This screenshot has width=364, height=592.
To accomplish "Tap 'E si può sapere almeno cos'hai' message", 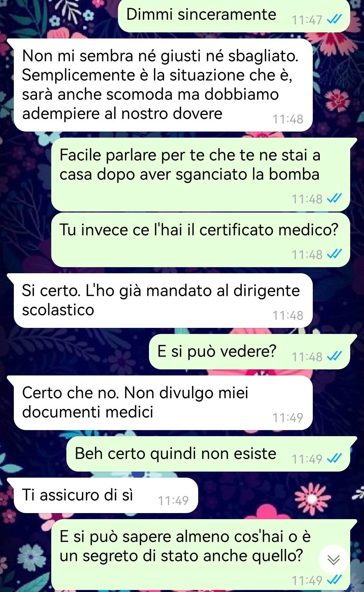I will point(201,555).
